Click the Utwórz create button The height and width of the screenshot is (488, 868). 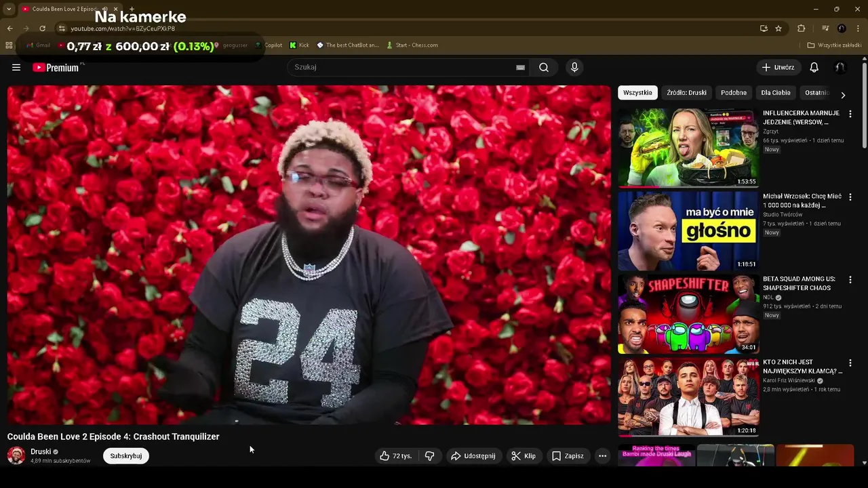coord(778,67)
